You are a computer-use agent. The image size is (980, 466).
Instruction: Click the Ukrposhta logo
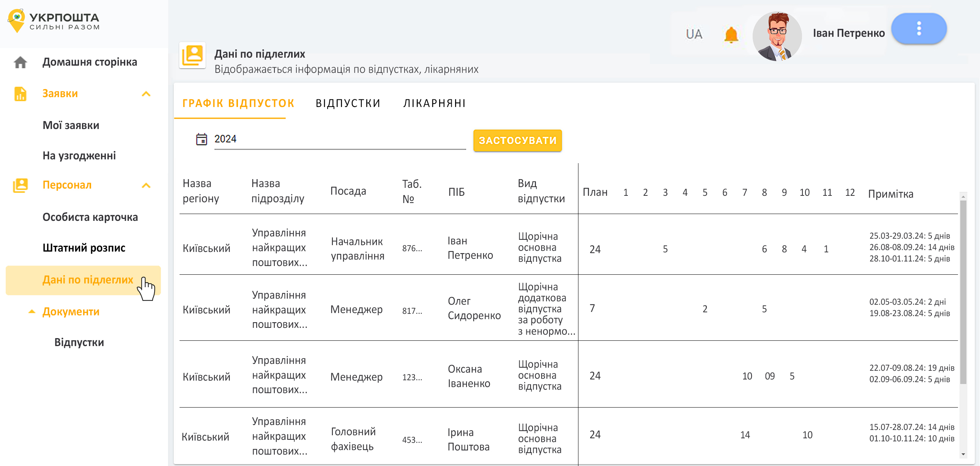pos(53,21)
